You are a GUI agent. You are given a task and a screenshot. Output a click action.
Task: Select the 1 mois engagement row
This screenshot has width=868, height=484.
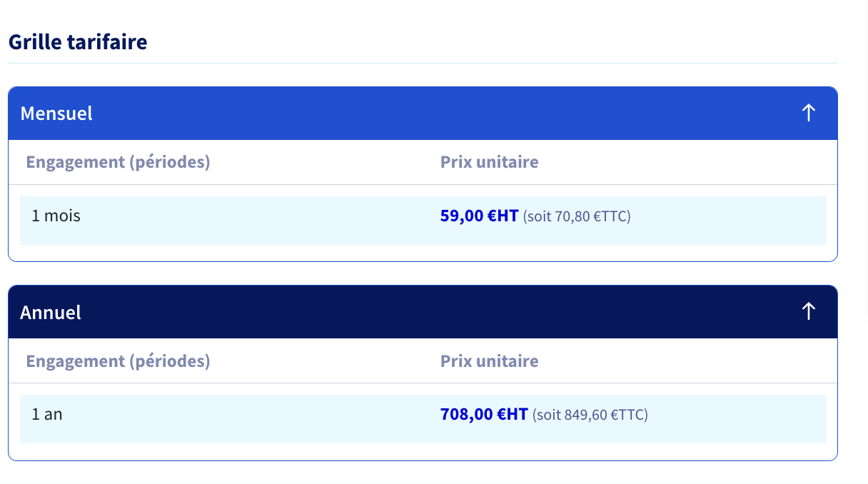(x=423, y=221)
